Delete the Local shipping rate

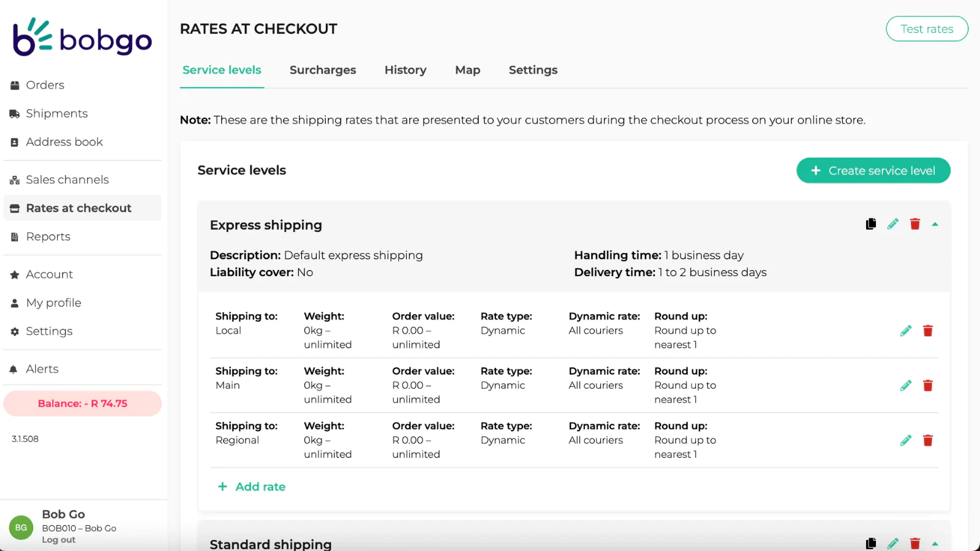tap(928, 331)
